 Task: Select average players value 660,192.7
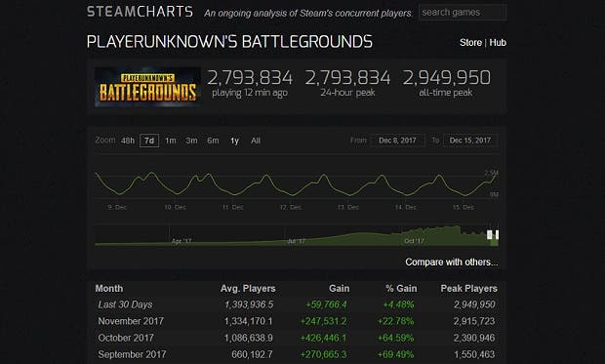pos(252,354)
